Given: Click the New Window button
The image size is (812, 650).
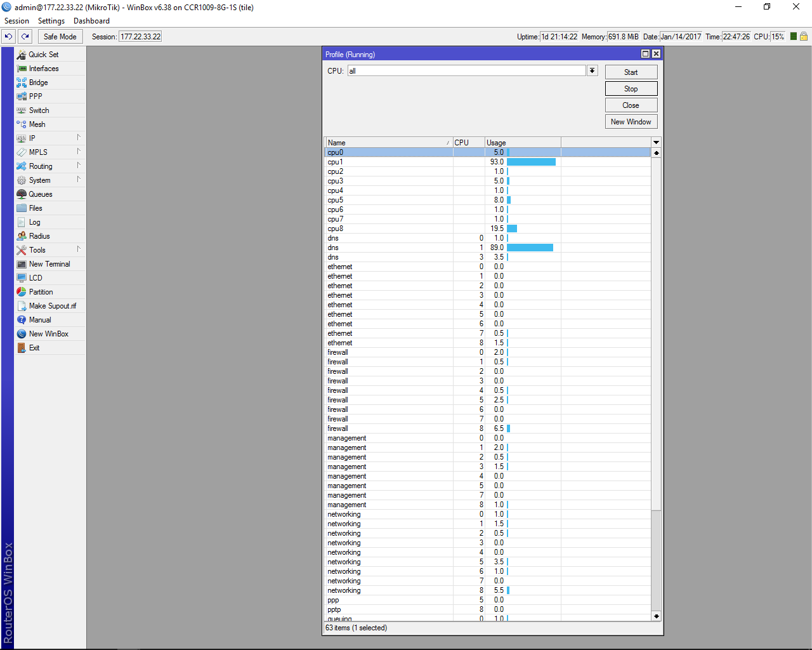Looking at the screenshot, I should pos(631,122).
